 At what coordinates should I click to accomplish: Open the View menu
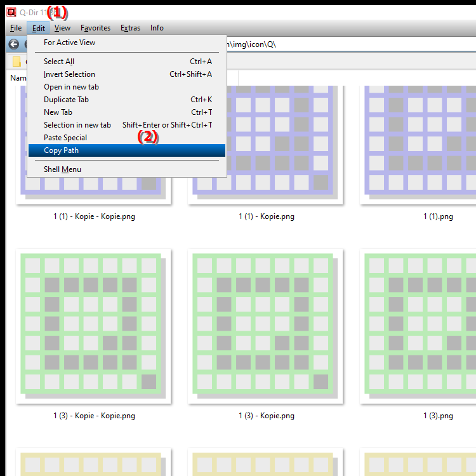point(62,28)
